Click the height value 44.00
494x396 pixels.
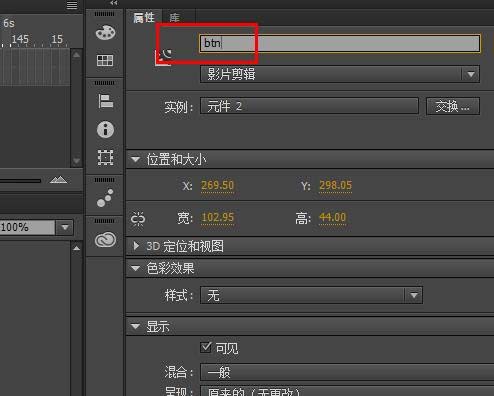[333, 217]
